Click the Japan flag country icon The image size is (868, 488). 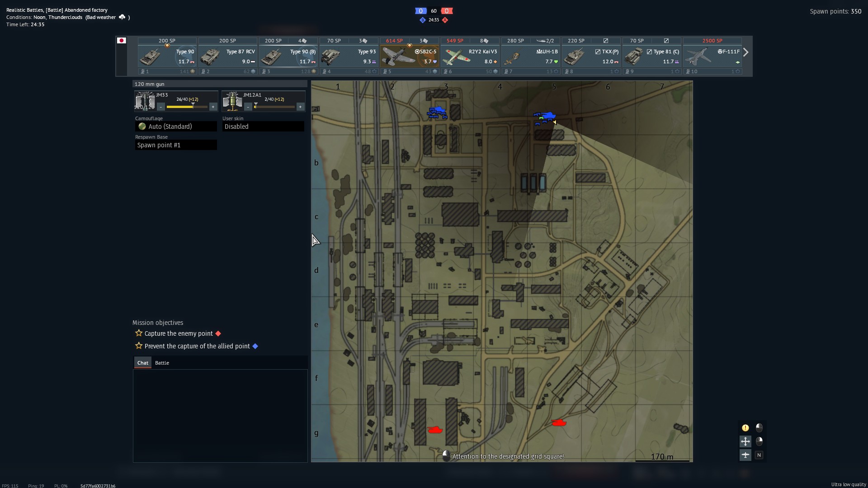tap(121, 41)
